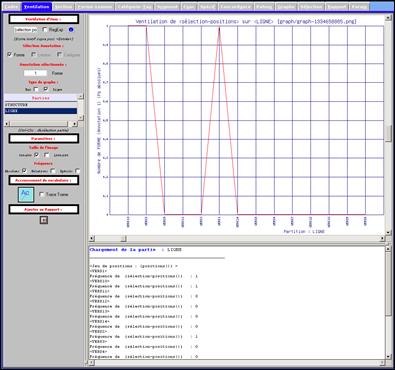Select LIGNE in the Parties list
The image size is (395, 370).
click(x=40, y=111)
